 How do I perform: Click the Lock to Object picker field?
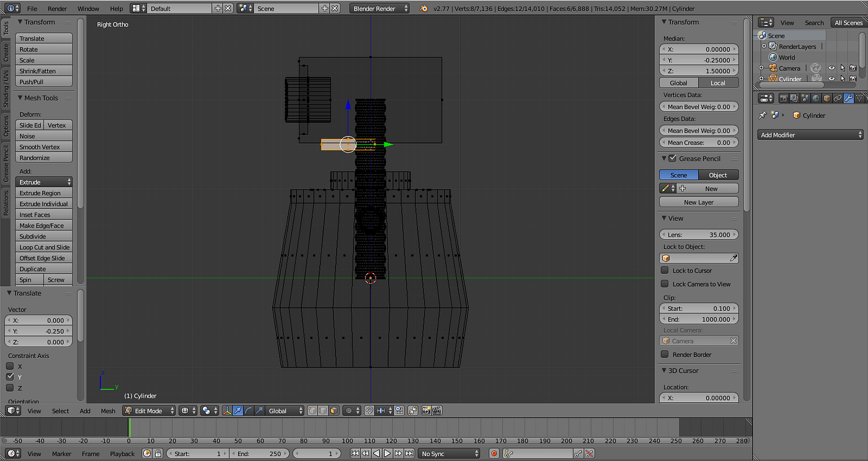(x=699, y=258)
